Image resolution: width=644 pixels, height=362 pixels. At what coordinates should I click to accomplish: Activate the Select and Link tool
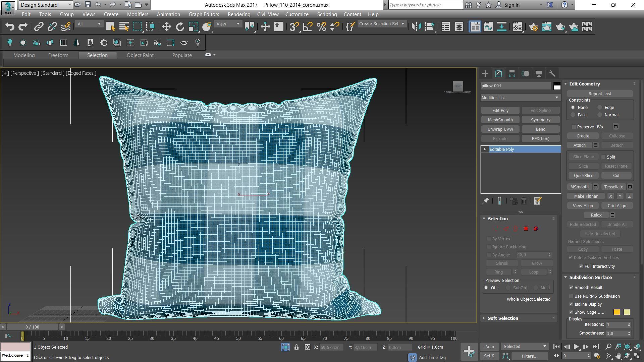pyautogui.click(x=39, y=27)
